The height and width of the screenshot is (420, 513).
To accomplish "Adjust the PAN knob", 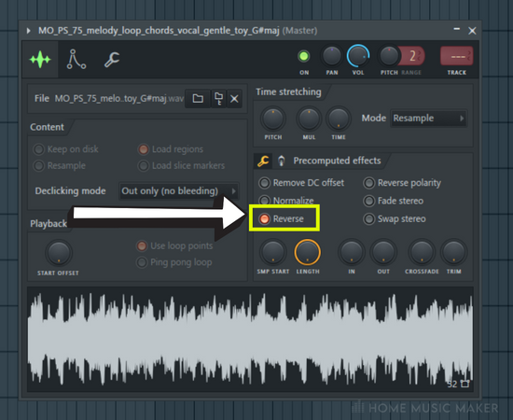I will point(332,56).
